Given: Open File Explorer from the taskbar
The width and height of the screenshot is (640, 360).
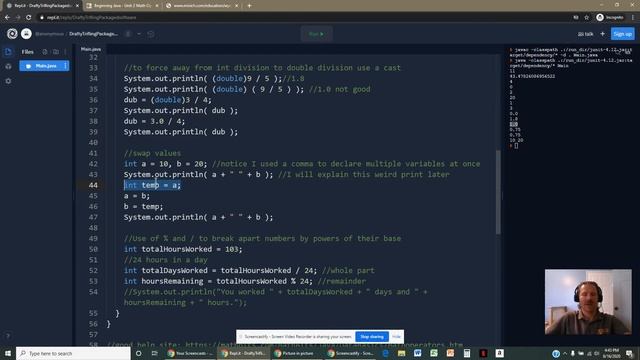Looking at the screenshot, I should (x=402, y=353).
